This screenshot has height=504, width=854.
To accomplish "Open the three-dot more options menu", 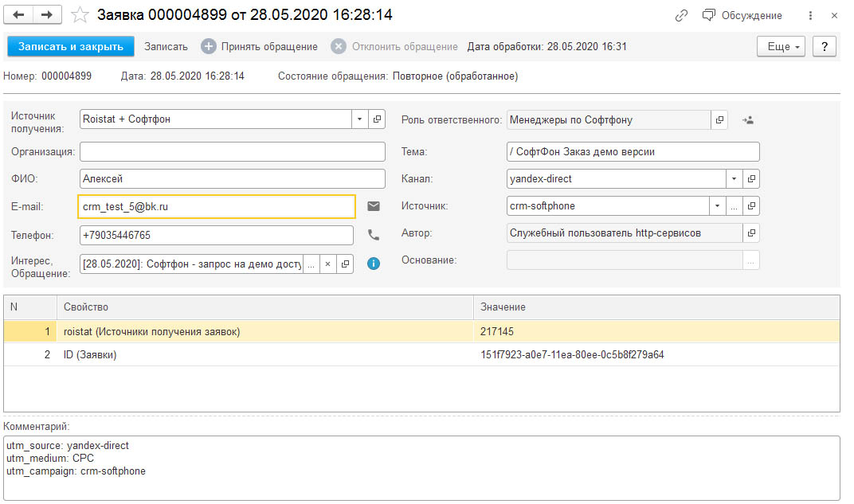I will 811,16.
